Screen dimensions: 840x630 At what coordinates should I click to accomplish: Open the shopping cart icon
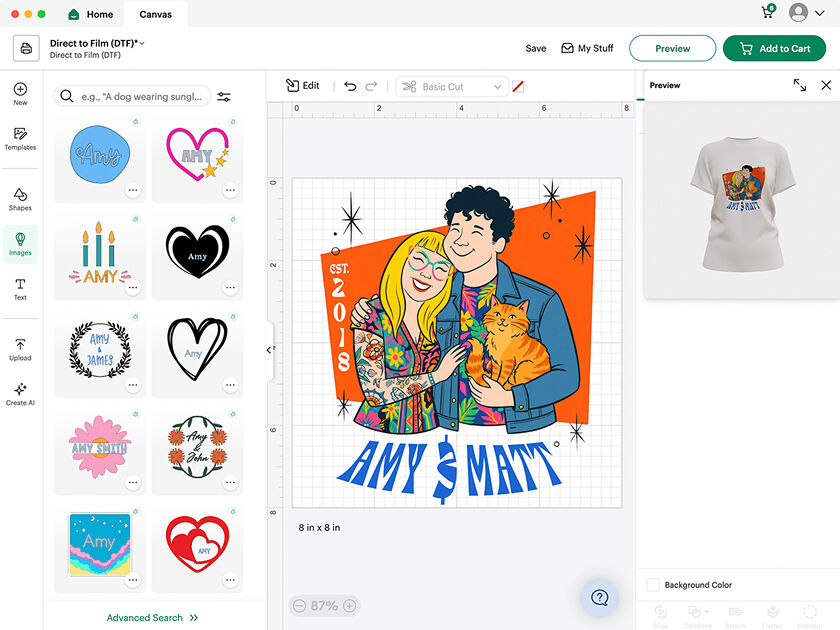pyautogui.click(x=768, y=12)
